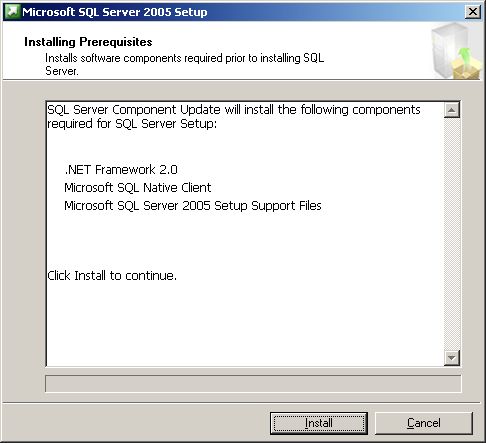This screenshot has height=443, width=486.
Task: Cancel the SQL Server setup
Action: [x=424, y=423]
